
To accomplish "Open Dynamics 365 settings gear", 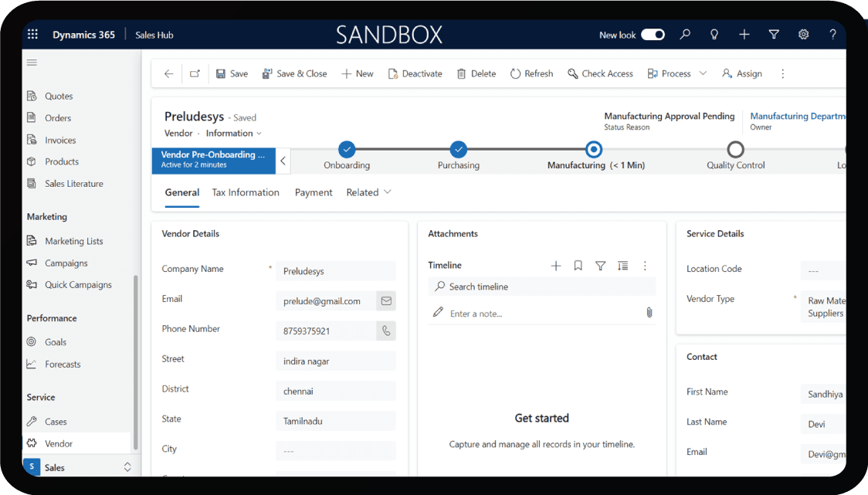I will coord(803,35).
